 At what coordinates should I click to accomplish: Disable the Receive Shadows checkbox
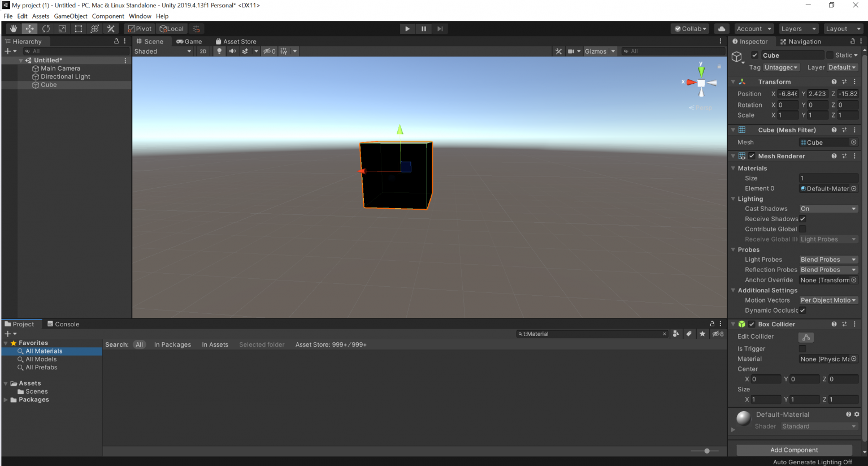802,219
